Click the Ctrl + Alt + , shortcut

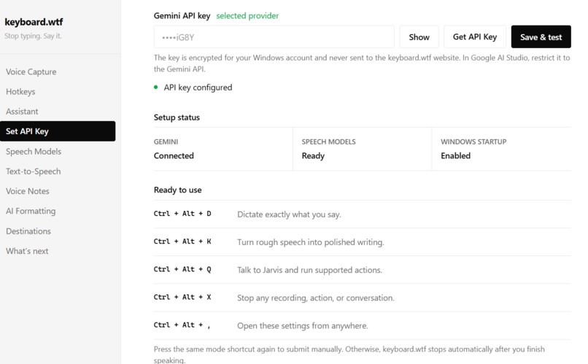pyautogui.click(x=182, y=325)
